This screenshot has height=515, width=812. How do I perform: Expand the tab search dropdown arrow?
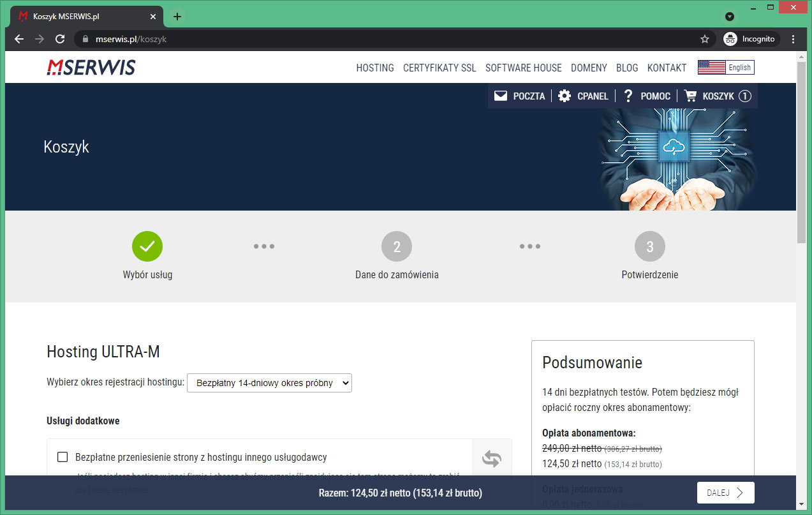(x=730, y=17)
